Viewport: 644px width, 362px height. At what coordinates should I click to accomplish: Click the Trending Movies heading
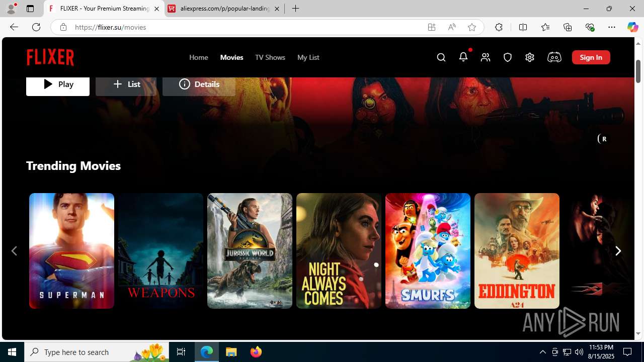(73, 165)
